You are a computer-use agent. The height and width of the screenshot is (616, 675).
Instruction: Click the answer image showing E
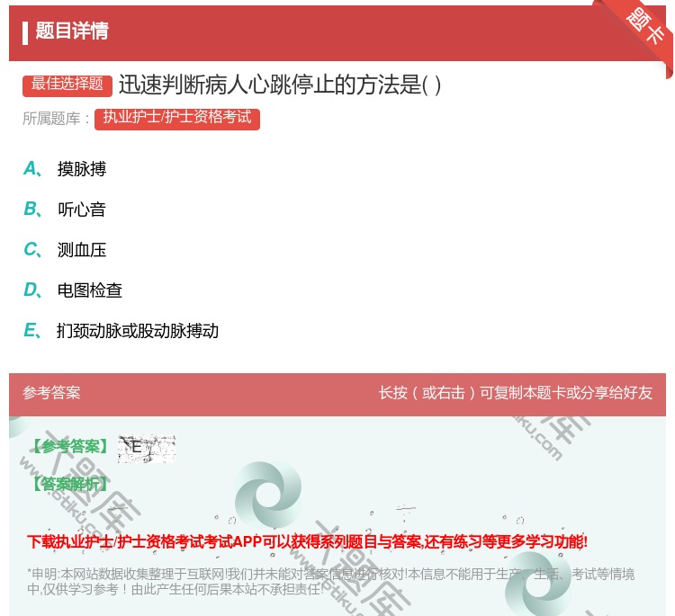pos(147,449)
